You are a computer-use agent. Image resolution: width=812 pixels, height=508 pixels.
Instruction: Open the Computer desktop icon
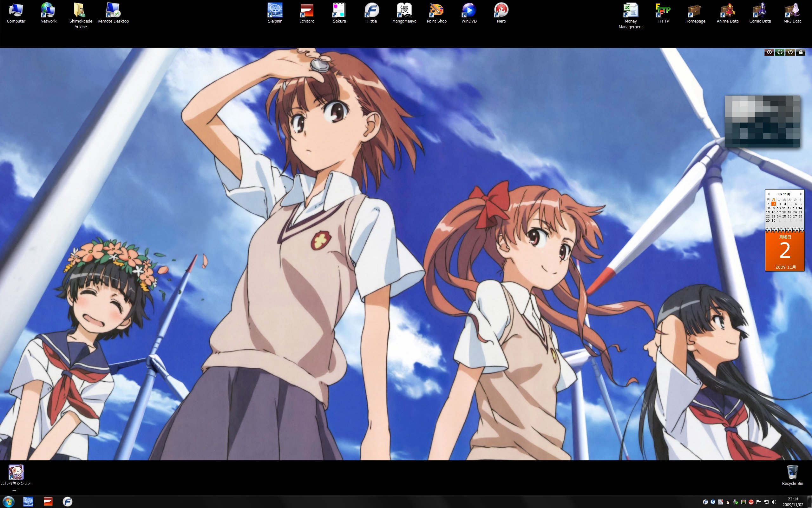pyautogui.click(x=16, y=13)
